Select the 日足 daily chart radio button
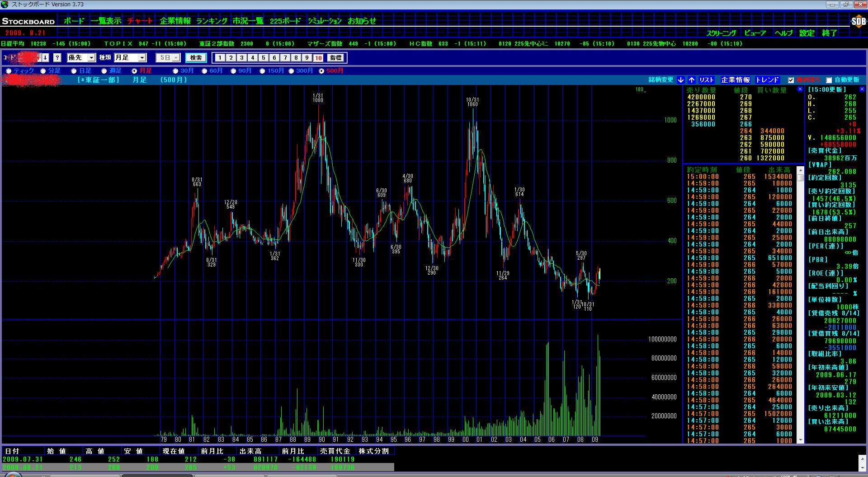The height and width of the screenshot is (477, 868). (x=74, y=71)
